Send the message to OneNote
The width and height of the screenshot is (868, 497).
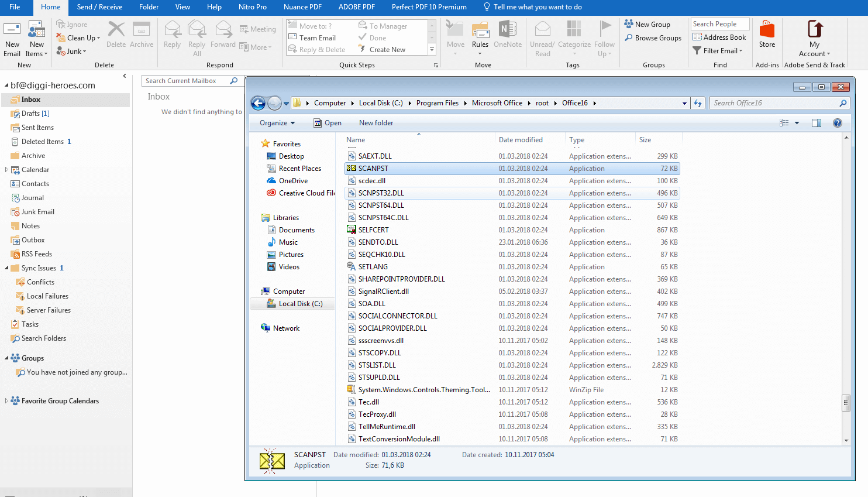point(507,36)
